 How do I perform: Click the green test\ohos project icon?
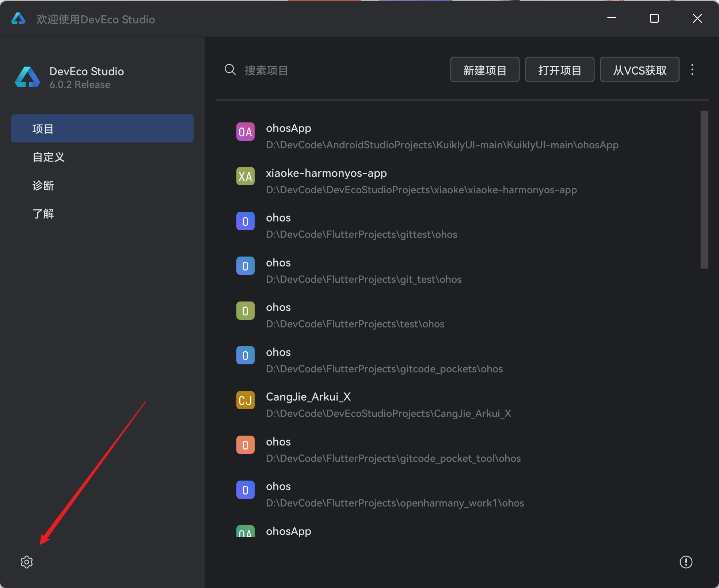coord(246,311)
